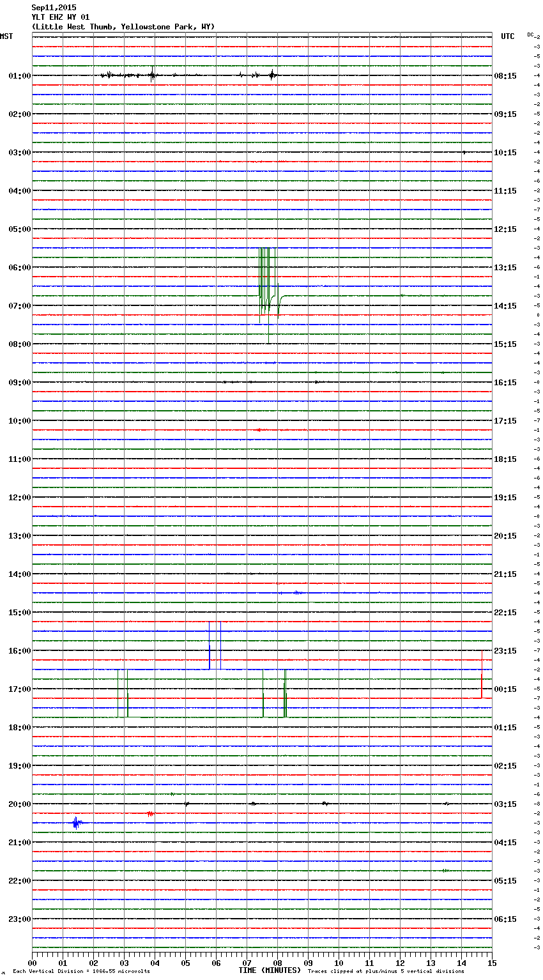The width and height of the screenshot is (543, 980).
Task: Click the blue seismic burst below the 20:00 trace
Action: 77,823
